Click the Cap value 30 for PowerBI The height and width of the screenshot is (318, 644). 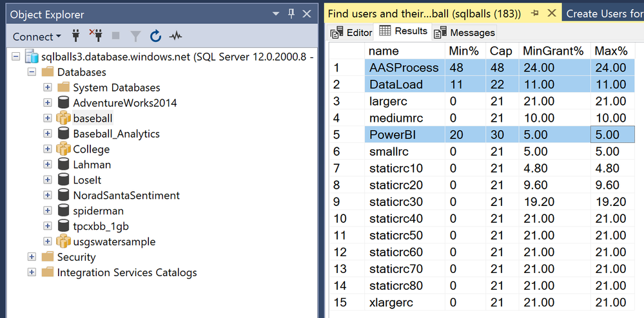502,135
